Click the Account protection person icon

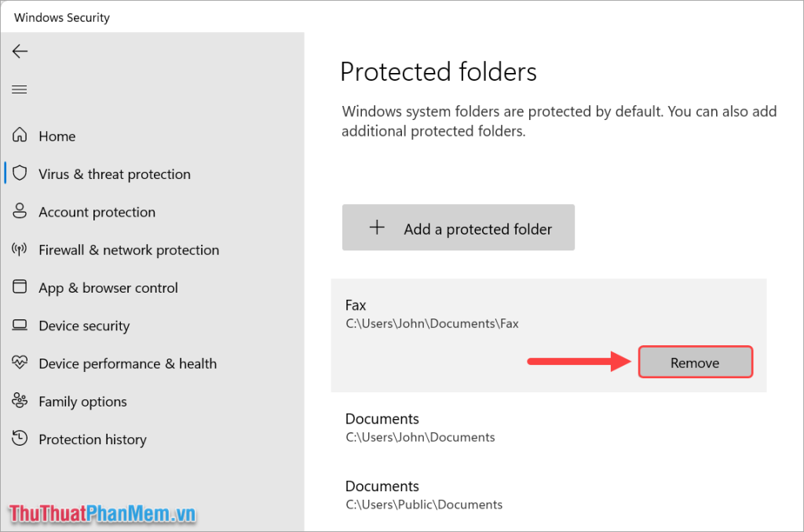click(20, 211)
